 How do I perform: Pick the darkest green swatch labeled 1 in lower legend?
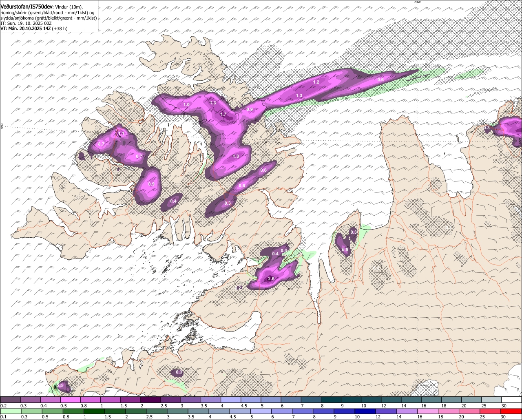coord(95,411)
